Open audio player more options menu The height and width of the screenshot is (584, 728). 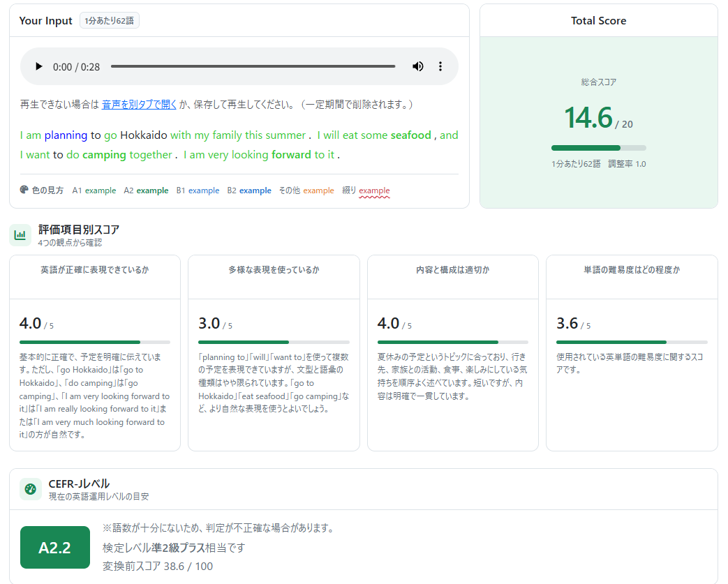pyautogui.click(x=440, y=66)
